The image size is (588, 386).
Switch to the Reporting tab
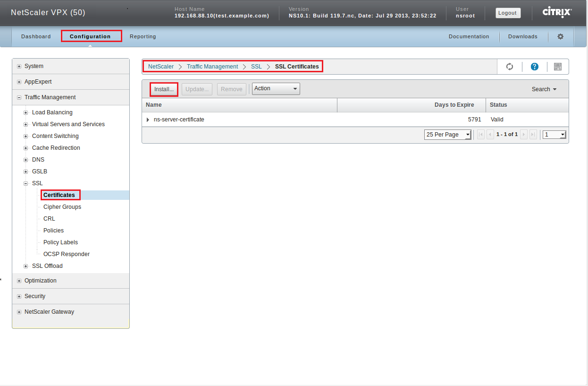click(x=143, y=36)
